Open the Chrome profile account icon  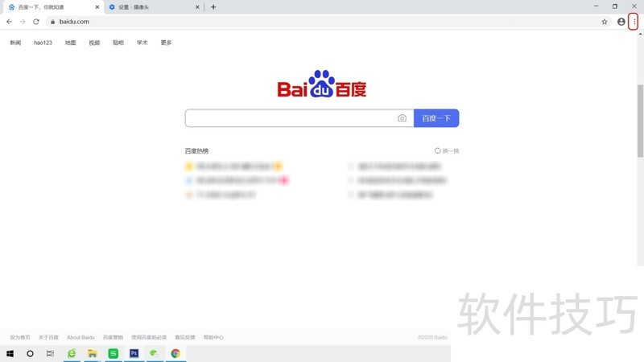coord(621,22)
